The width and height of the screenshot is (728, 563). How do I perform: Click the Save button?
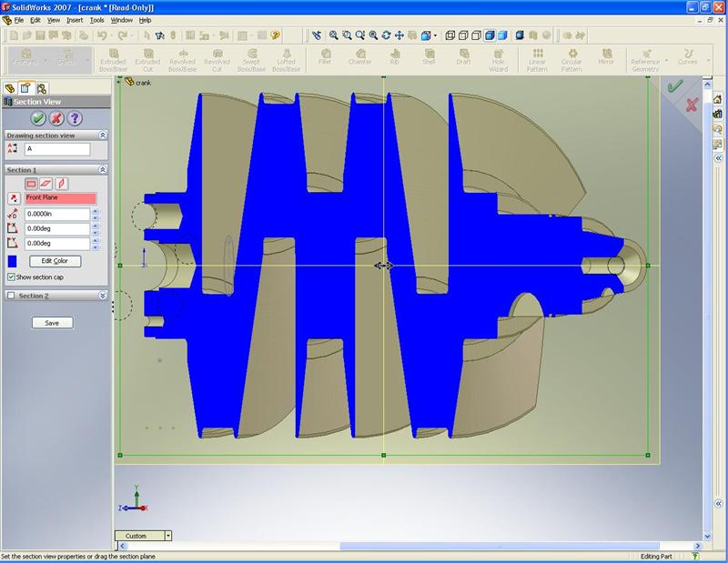[x=52, y=323]
